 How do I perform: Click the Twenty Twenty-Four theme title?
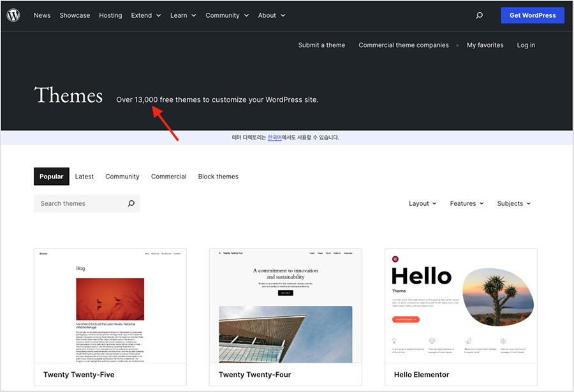(x=254, y=374)
